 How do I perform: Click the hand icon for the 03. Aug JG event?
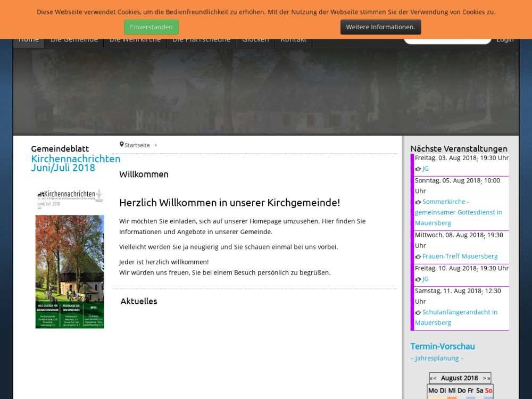(x=418, y=169)
